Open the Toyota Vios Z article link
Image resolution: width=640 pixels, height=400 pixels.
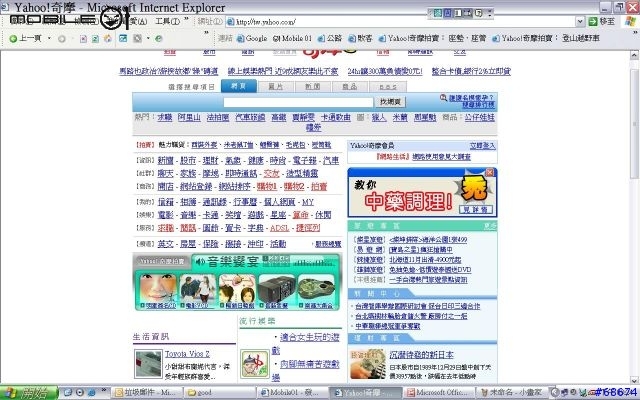(187, 354)
